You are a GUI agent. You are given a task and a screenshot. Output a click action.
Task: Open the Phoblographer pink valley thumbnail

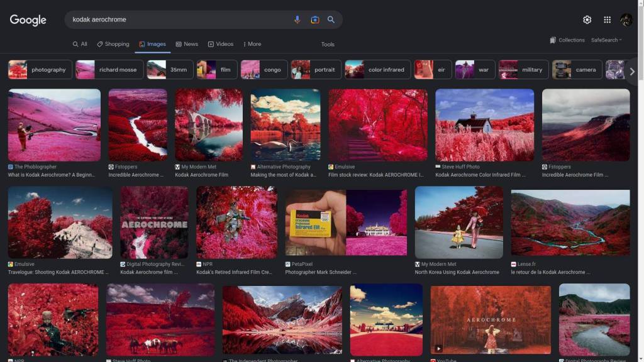pos(54,125)
